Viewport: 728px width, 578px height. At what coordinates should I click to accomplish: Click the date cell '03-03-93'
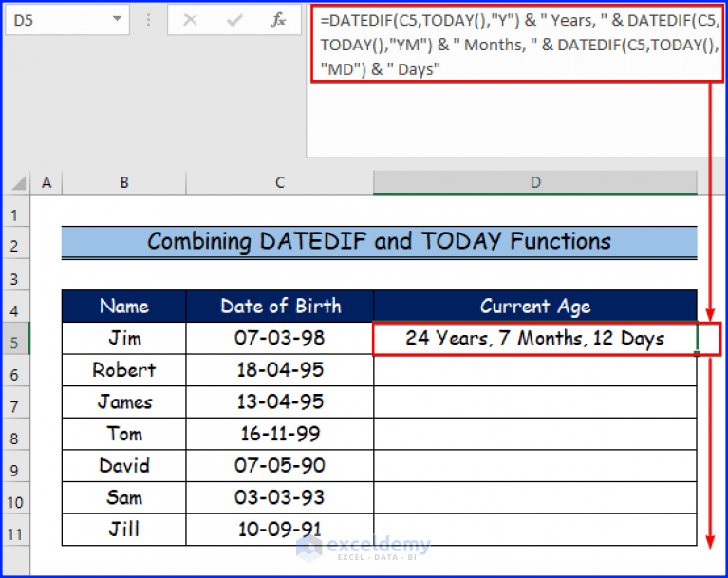click(x=279, y=497)
